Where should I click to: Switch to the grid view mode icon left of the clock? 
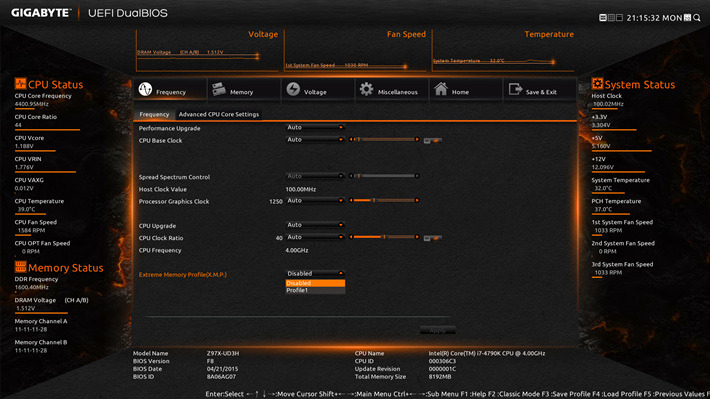point(611,18)
